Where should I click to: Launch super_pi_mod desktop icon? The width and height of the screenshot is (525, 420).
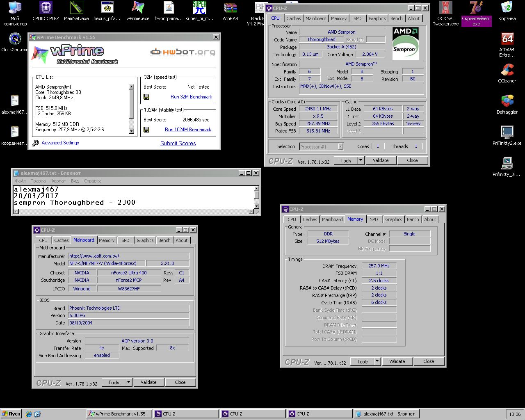coord(200,11)
